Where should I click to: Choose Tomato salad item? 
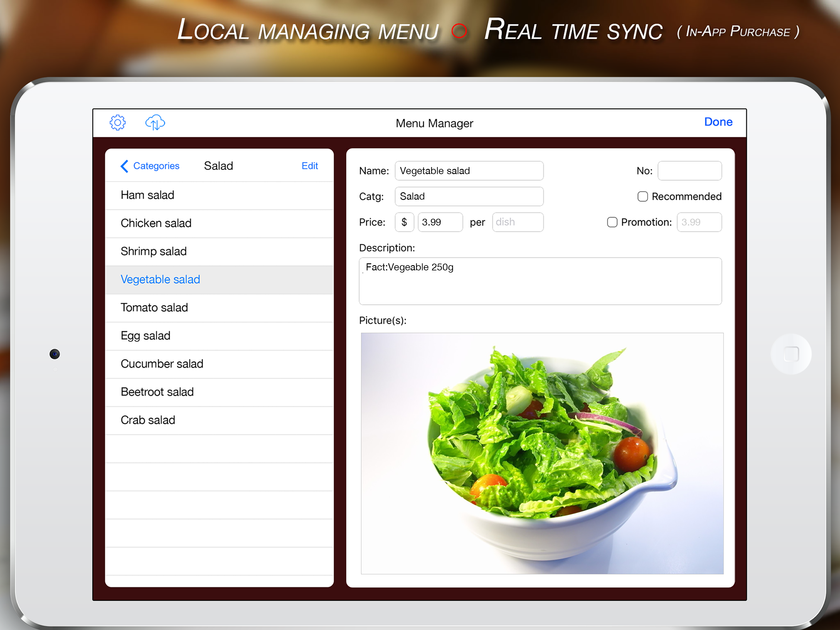coord(154,308)
